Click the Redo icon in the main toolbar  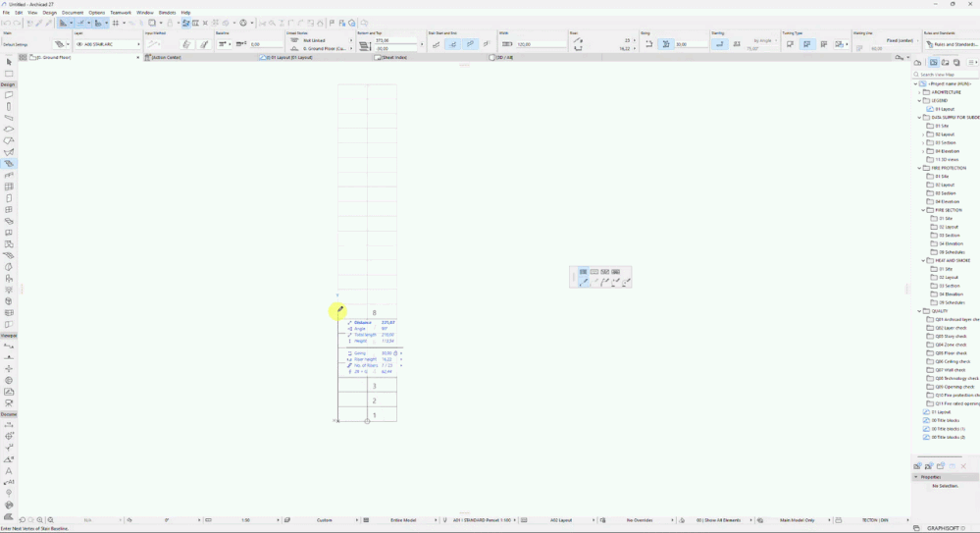tap(17, 24)
